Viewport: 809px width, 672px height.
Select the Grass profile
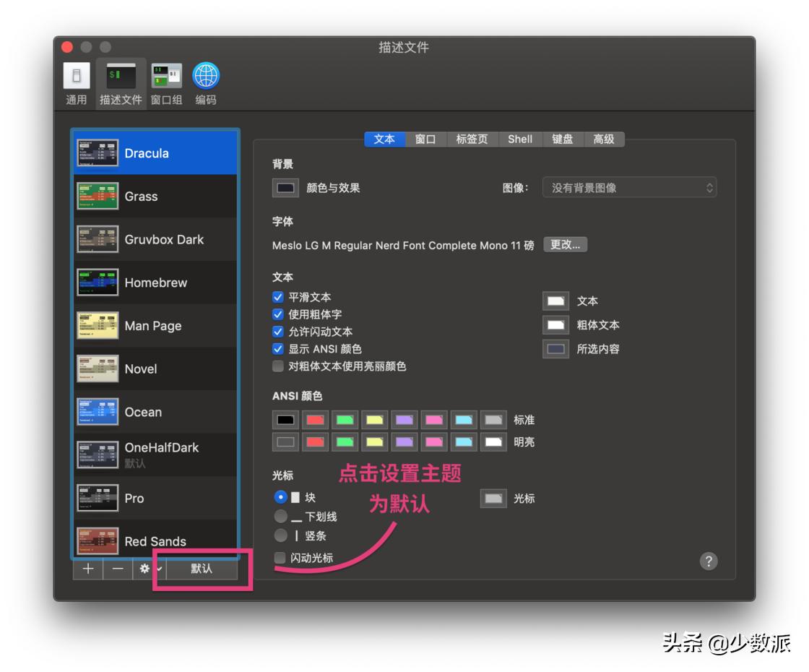tap(155, 196)
